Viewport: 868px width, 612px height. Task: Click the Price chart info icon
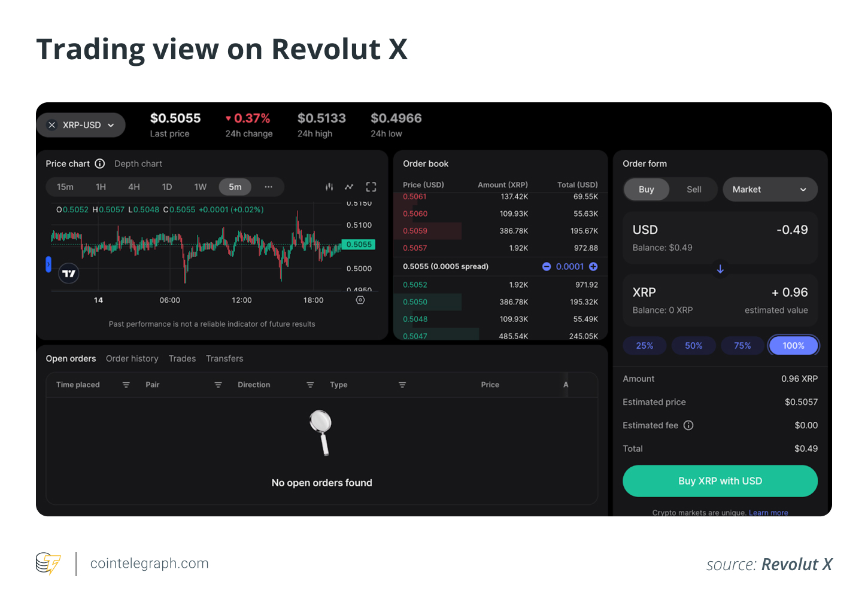[100, 163]
